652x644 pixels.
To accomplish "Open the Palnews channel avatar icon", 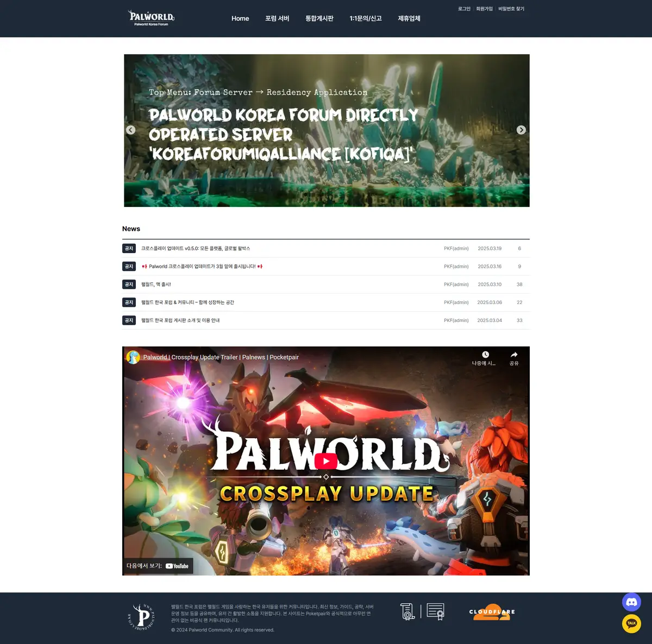I will [133, 357].
